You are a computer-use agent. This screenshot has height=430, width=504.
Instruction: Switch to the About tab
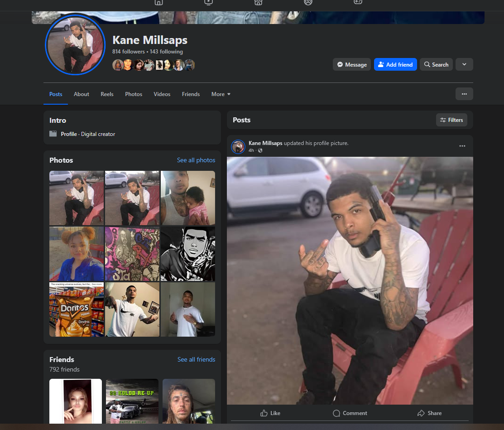pos(82,94)
